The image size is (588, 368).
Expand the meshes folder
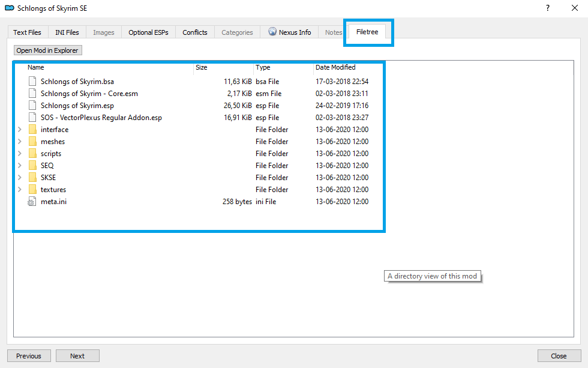point(19,142)
